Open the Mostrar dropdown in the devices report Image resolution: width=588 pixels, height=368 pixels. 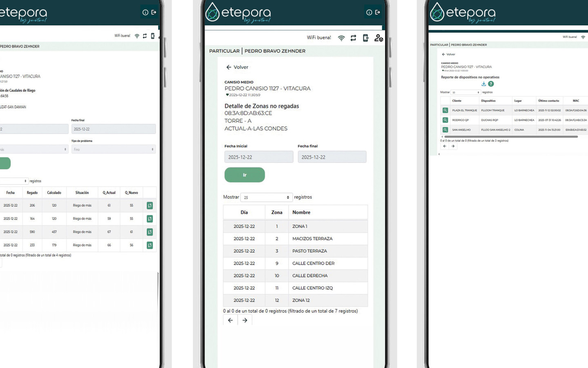465,92
